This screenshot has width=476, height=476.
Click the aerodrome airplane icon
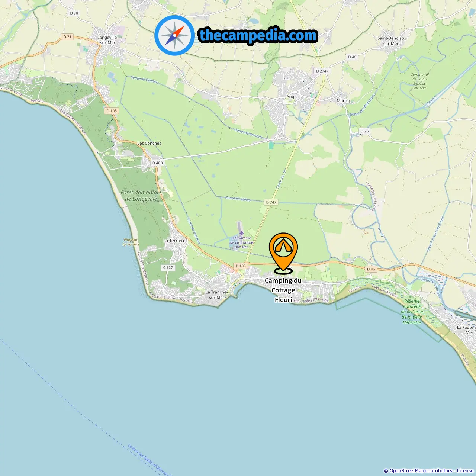point(241,233)
